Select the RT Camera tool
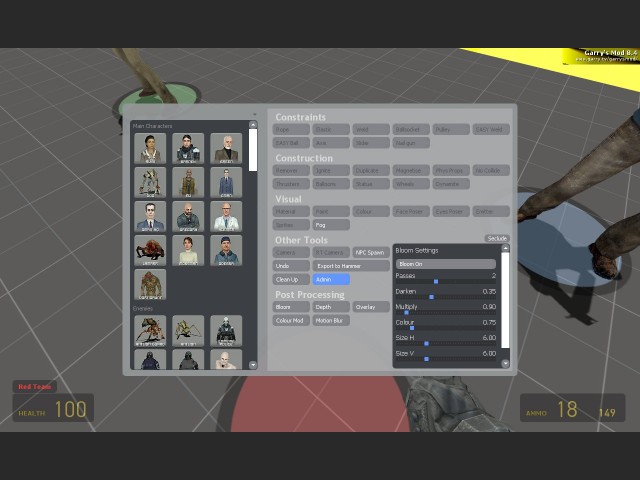 [331, 252]
